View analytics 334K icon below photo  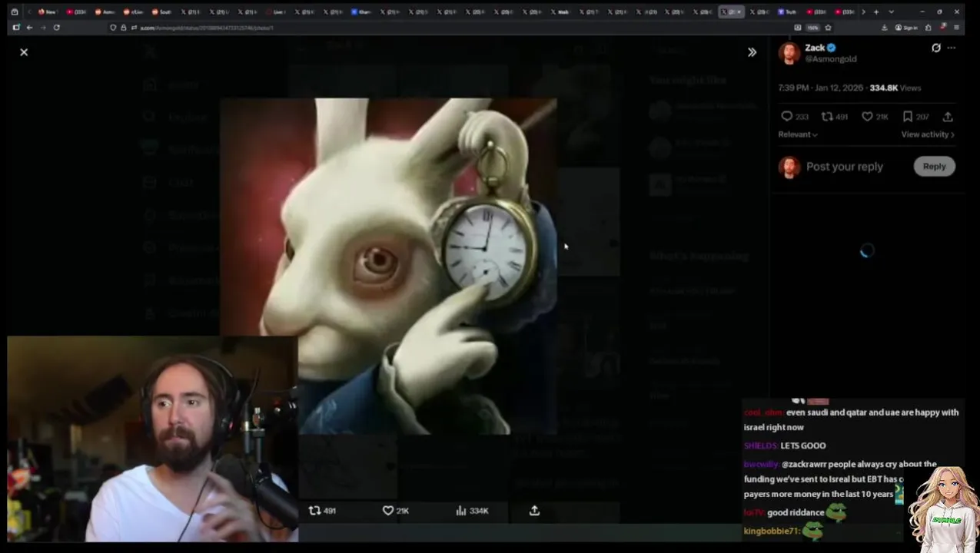click(x=472, y=511)
